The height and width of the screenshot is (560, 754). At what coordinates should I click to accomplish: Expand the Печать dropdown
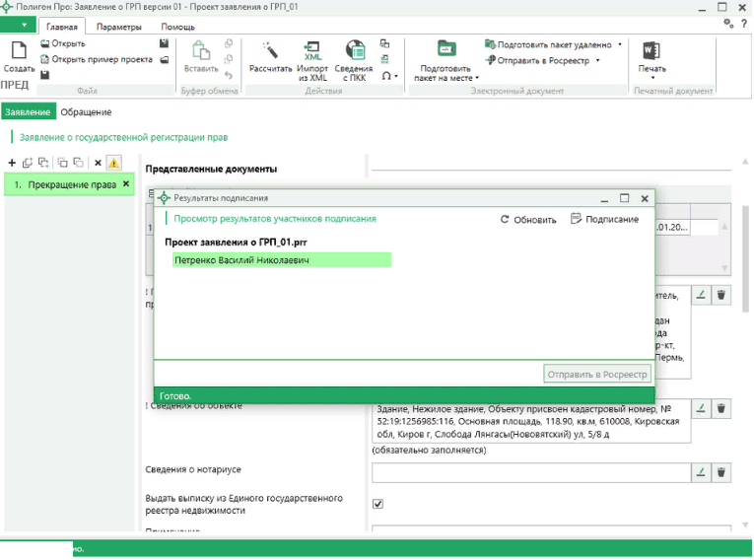click(651, 79)
